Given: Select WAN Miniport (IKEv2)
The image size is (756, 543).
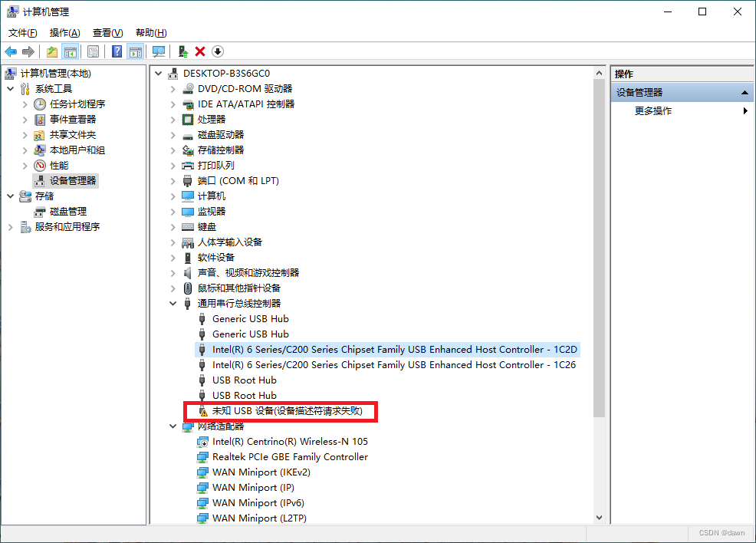Looking at the screenshot, I should (261, 472).
